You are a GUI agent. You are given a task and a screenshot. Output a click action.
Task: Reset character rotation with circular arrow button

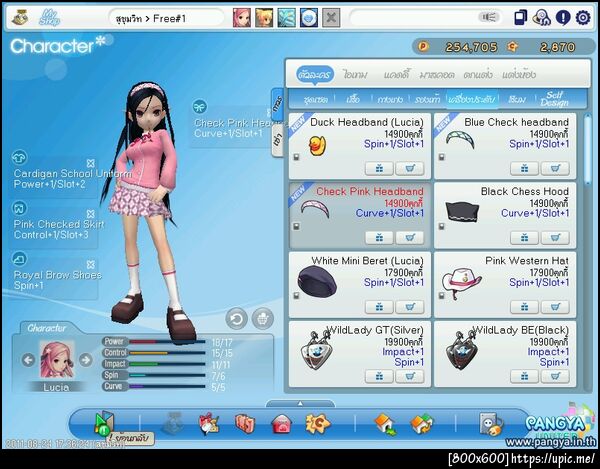click(236, 319)
